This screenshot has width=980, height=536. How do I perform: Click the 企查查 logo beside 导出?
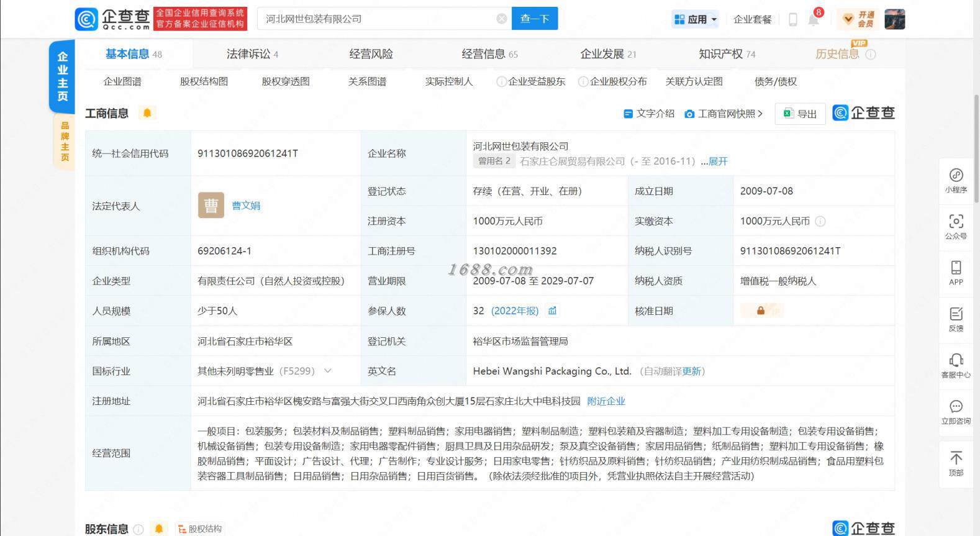pyautogui.click(x=863, y=113)
